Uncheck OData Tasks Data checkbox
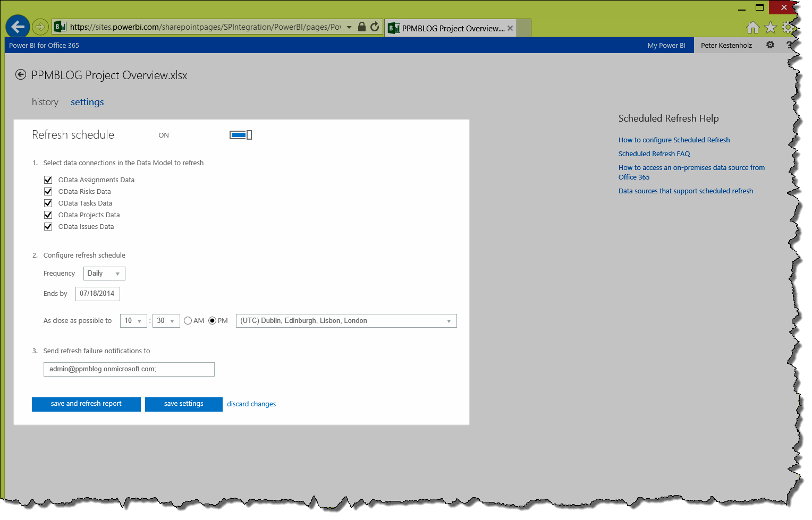Image resolution: width=812 pixels, height=520 pixels. click(x=48, y=203)
